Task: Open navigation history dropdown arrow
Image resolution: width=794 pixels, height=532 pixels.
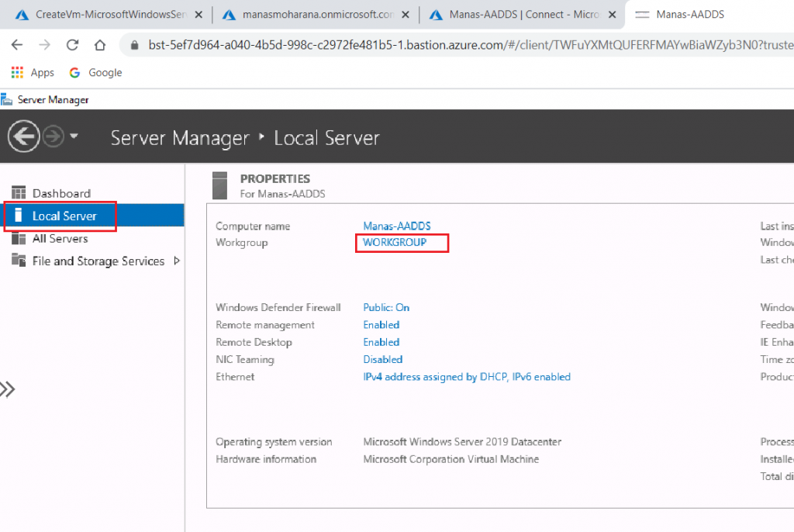Action: coord(74,136)
